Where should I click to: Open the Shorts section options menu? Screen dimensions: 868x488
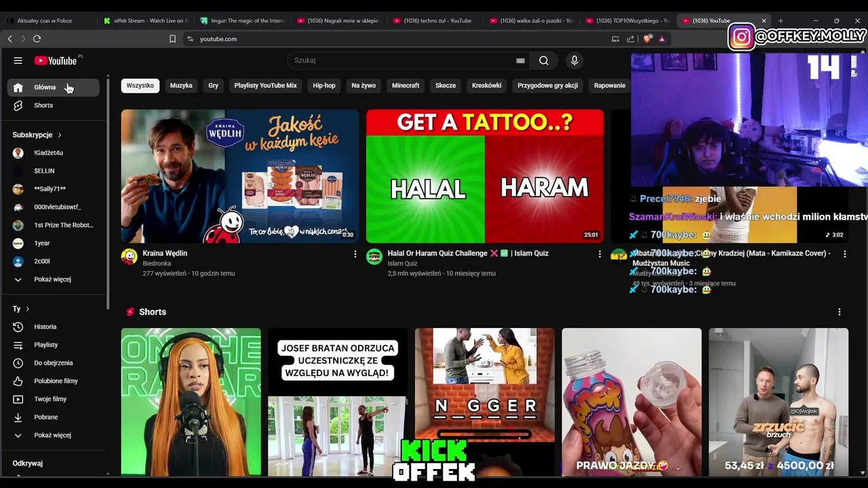point(840,312)
